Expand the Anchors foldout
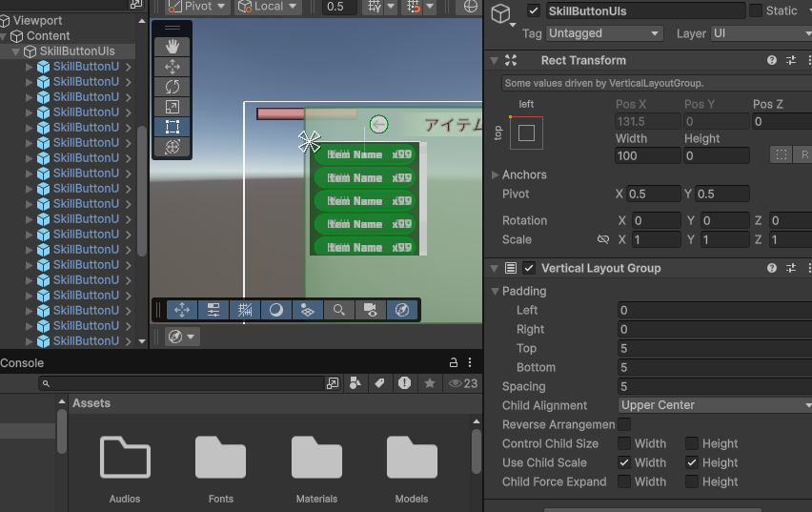This screenshot has width=812, height=512. pos(495,175)
